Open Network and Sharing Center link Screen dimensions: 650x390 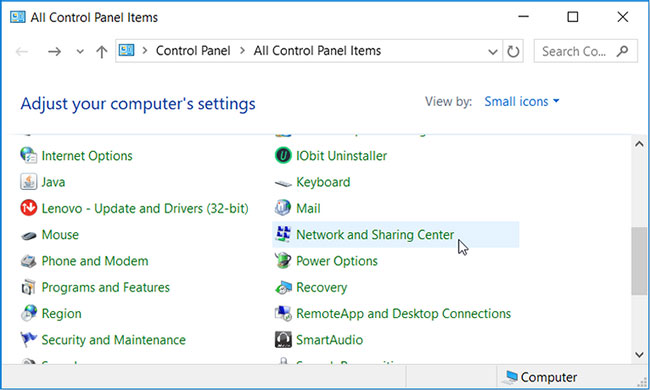tap(375, 235)
